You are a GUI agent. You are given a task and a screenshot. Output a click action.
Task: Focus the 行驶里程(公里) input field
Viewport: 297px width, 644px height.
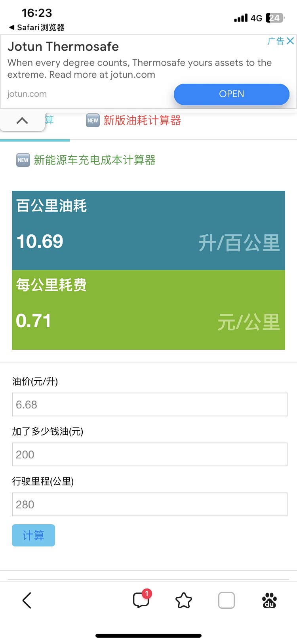coord(149,504)
